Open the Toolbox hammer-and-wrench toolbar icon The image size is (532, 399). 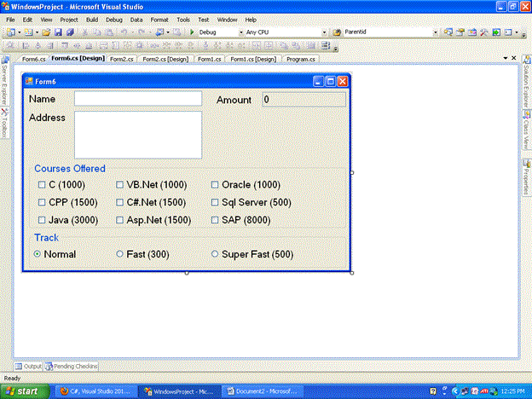tap(483, 32)
